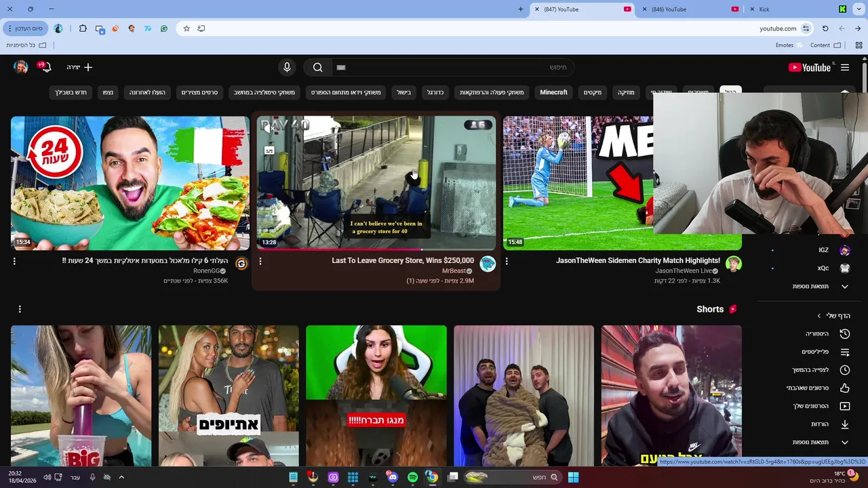868x488 pixels.
Task: Open the YouTube notifications bell
Action: tap(45, 67)
